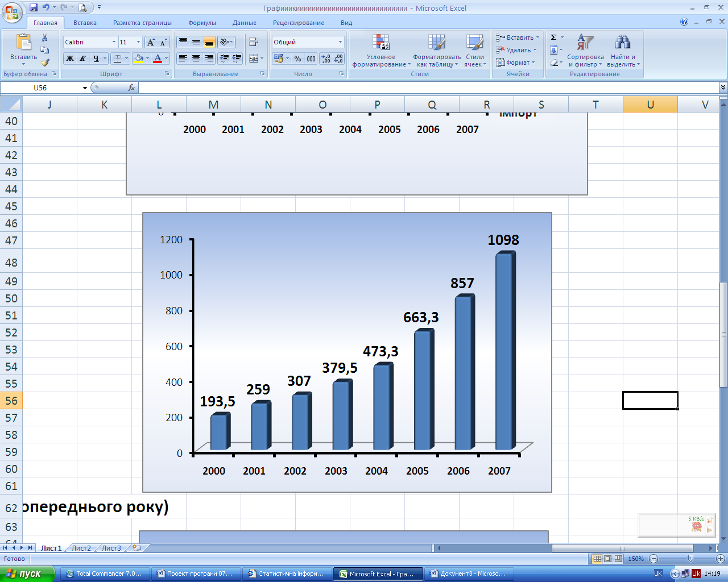Image resolution: width=728 pixels, height=582 pixels.
Task: Click Merge and Center cells icon
Action: (x=254, y=59)
